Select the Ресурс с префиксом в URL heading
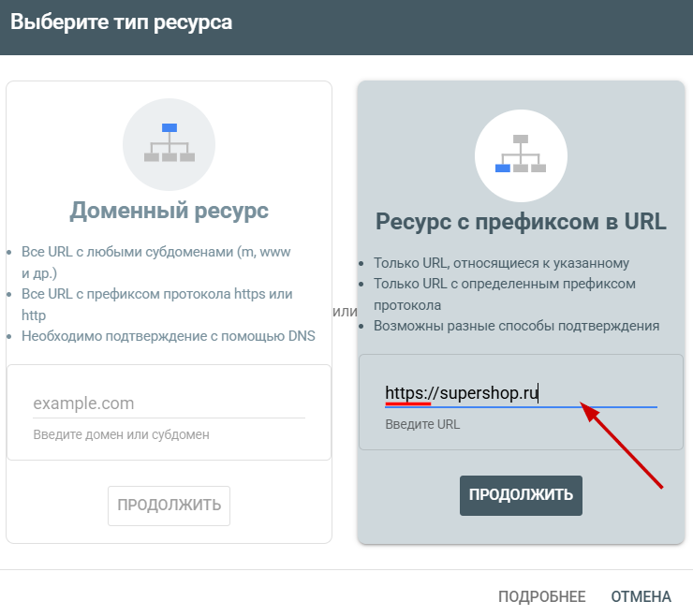 point(521,221)
